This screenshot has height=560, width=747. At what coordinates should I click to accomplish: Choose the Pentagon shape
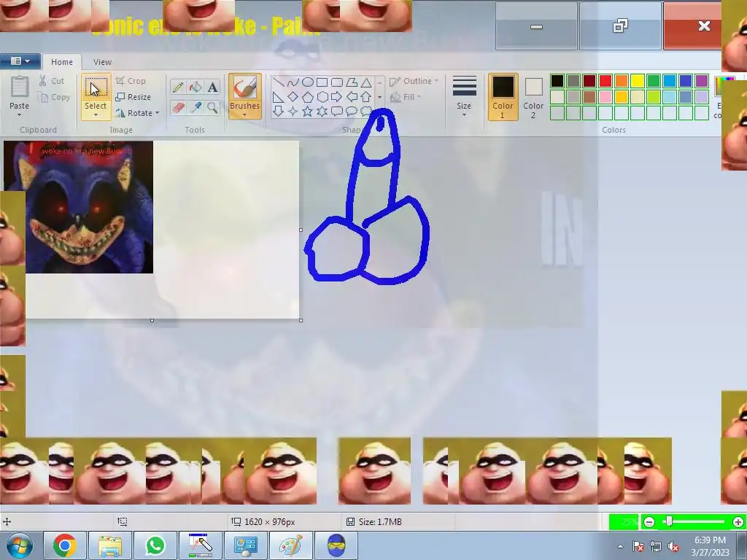pos(308,97)
